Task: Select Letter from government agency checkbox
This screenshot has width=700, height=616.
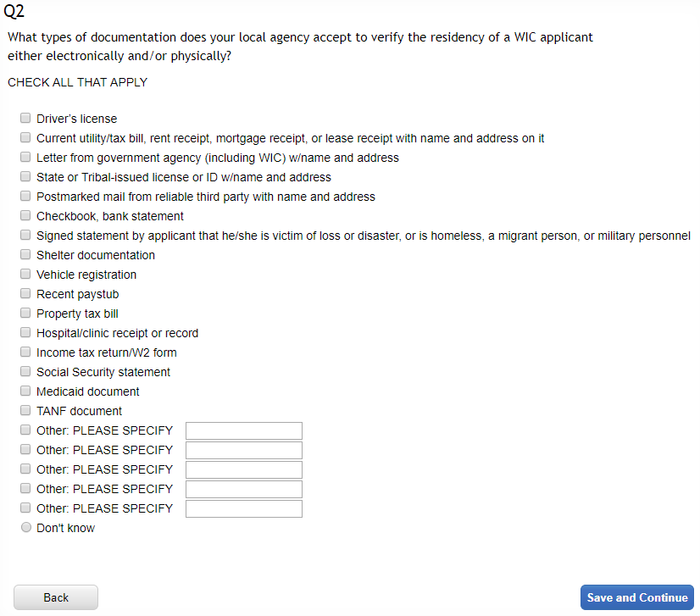Action: pyautogui.click(x=25, y=158)
